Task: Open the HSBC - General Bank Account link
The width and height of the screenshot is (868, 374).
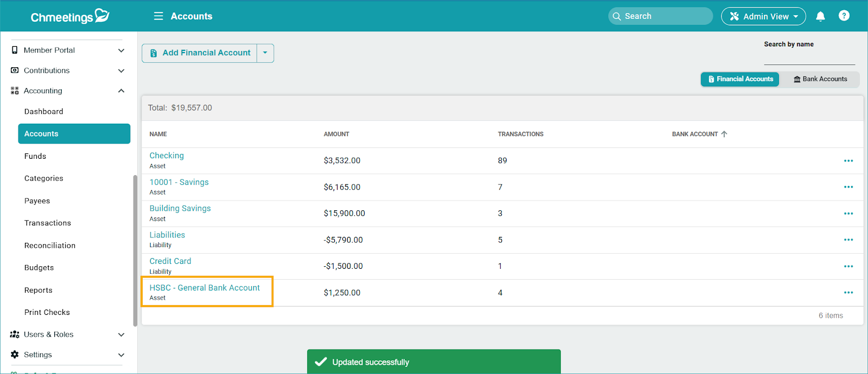Action: click(205, 288)
